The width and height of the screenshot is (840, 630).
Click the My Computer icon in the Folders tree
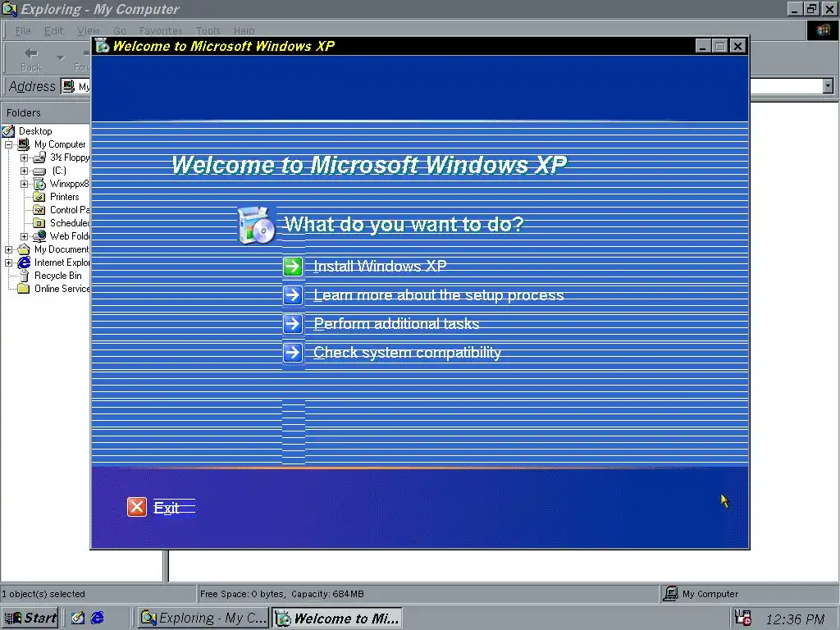[24, 144]
